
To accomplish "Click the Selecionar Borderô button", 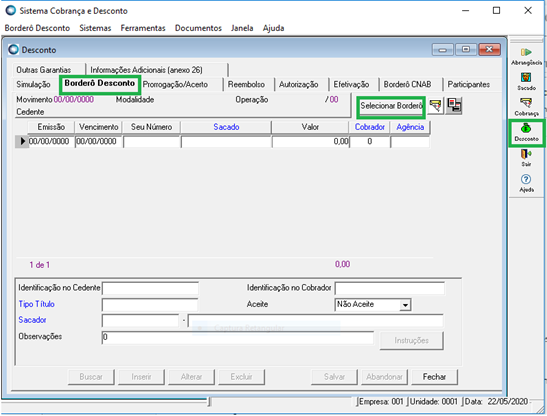I will click(x=391, y=106).
